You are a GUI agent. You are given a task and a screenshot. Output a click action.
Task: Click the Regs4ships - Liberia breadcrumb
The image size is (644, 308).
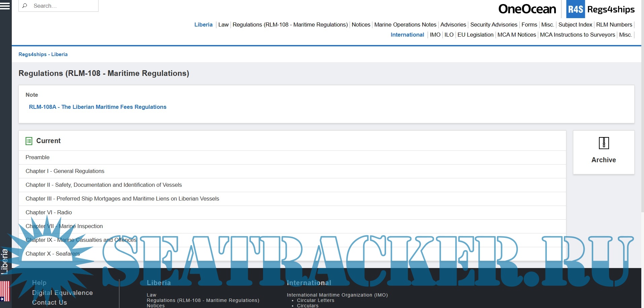(43, 54)
